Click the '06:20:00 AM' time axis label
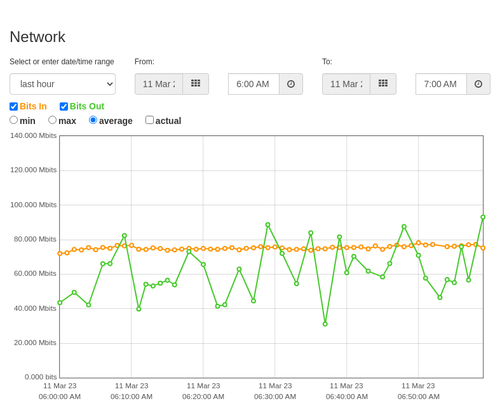 click(x=203, y=397)
